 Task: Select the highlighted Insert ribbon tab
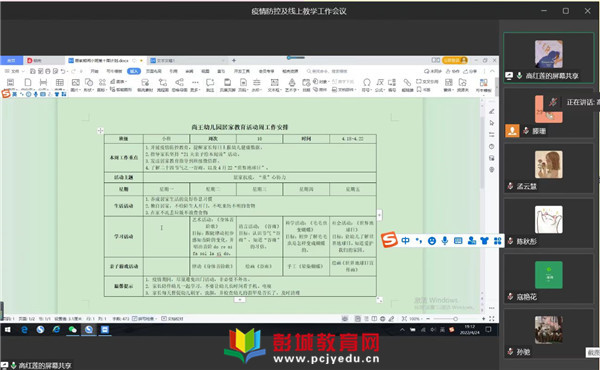(x=134, y=71)
